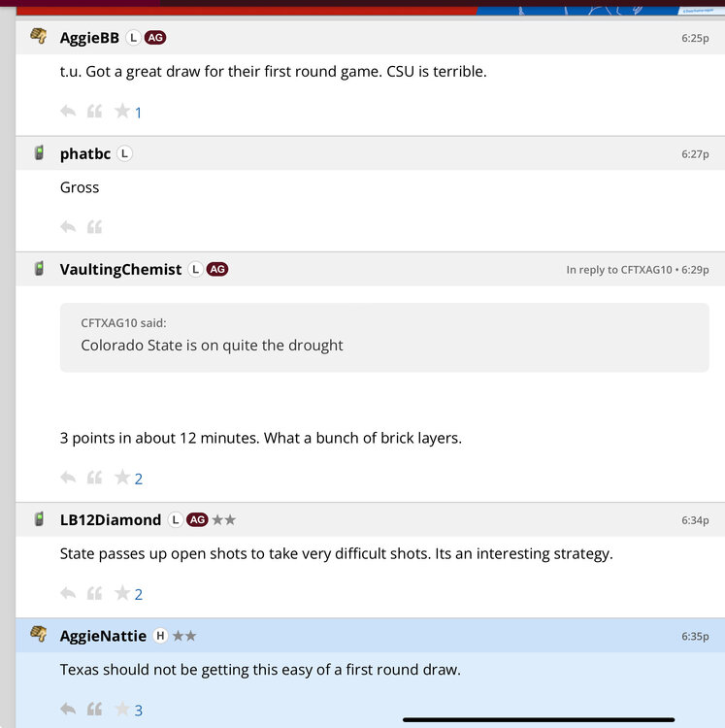
Task: Click phatbc's username
Action: (x=85, y=153)
